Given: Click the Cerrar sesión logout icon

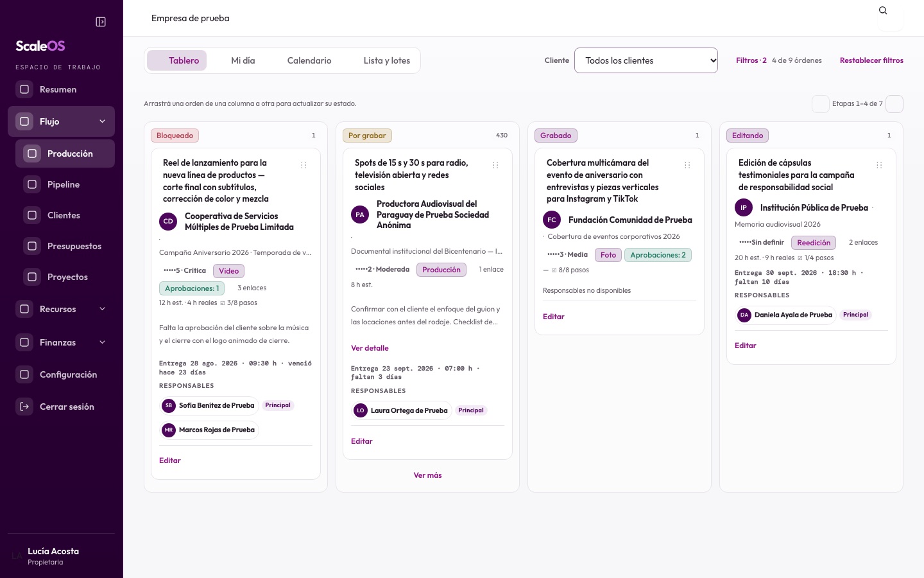Looking at the screenshot, I should pos(24,407).
